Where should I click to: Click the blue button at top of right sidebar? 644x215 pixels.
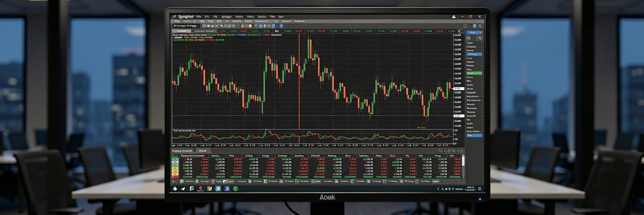(474, 33)
